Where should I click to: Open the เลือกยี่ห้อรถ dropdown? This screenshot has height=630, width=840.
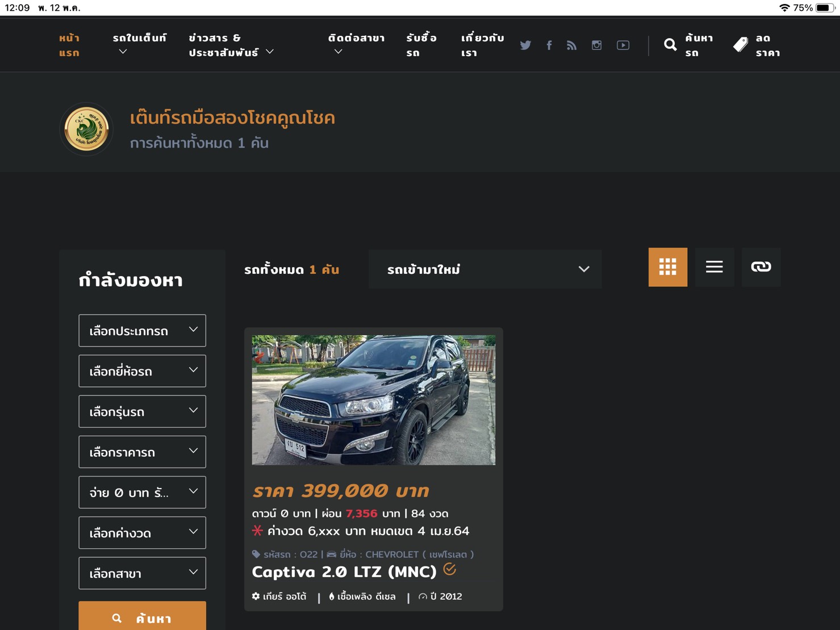tap(142, 371)
